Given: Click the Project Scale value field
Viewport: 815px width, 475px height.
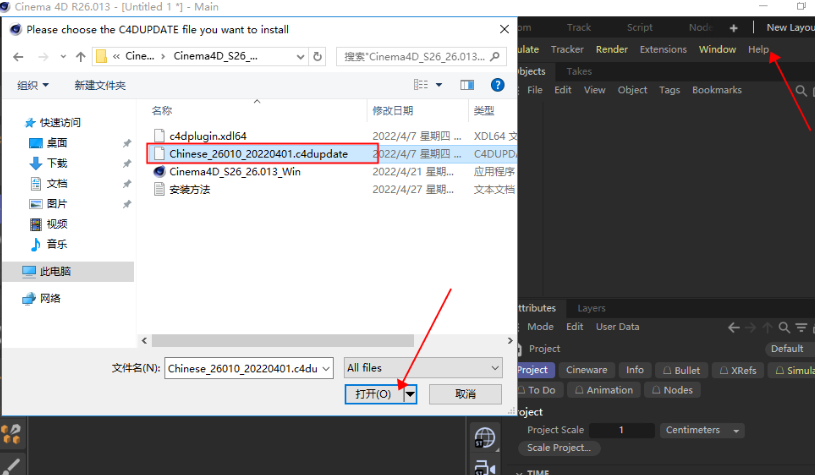Looking at the screenshot, I should pyautogui.click(x=622, y=430).
